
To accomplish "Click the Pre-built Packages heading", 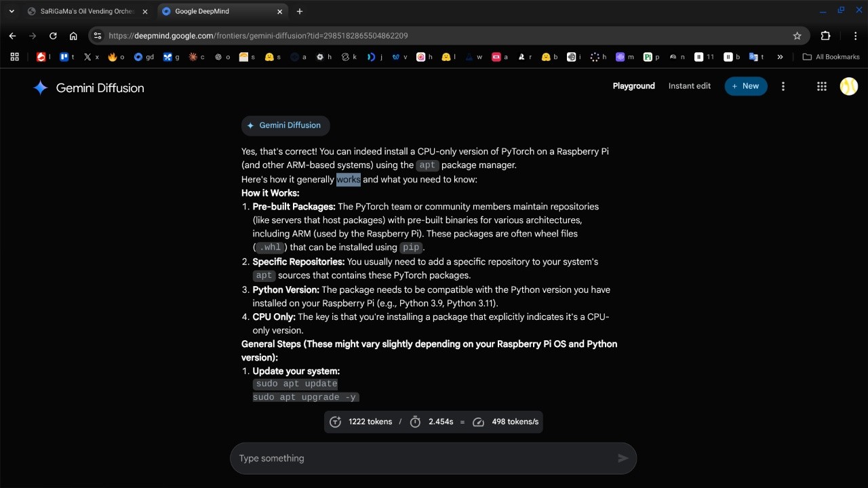I will pyautogui.click(x=294, y=207).
